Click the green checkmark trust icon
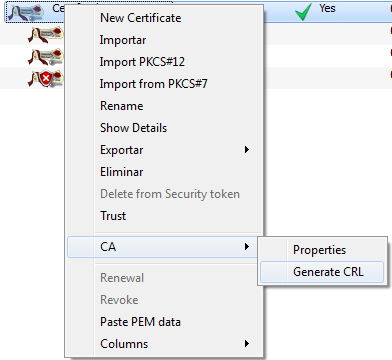 [303, 12]
